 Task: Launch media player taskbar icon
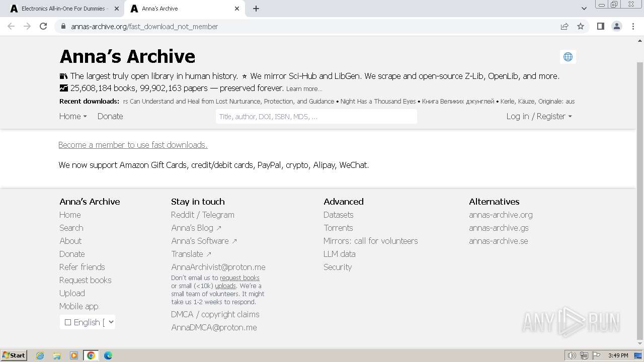pyautogui.click(x=74, y=355)
